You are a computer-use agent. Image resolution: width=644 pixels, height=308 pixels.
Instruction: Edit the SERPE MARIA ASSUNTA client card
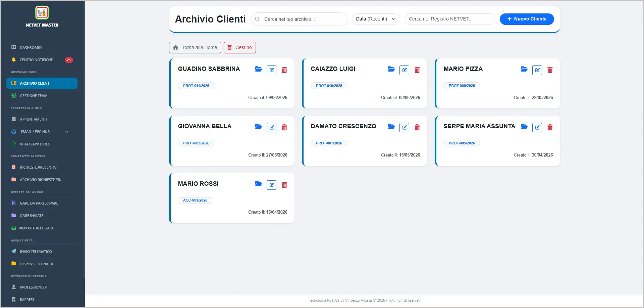(537, 128)
